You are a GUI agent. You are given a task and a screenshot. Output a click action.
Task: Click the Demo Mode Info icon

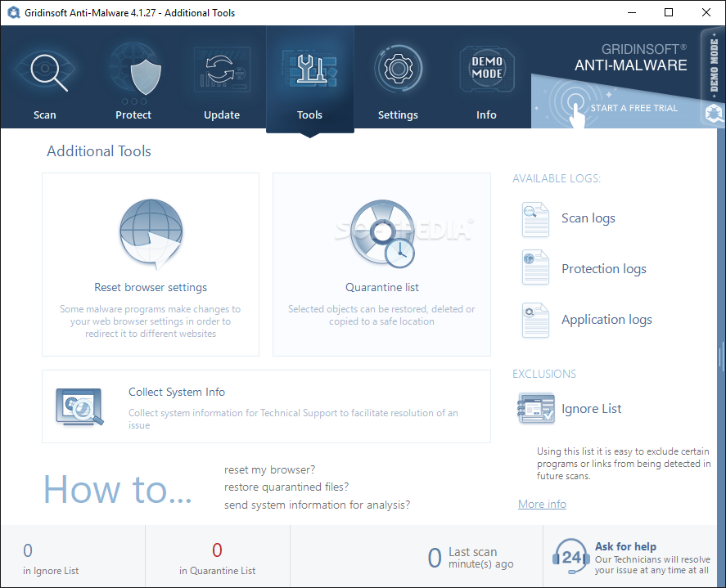coord(487,69)
